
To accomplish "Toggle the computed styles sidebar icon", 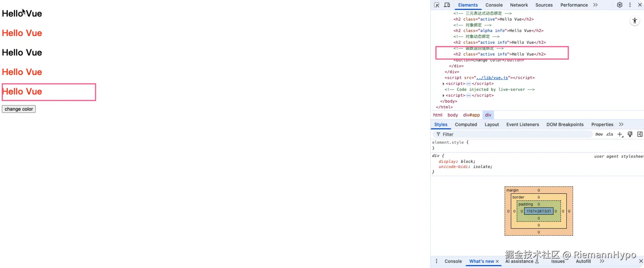I will 640,134.
